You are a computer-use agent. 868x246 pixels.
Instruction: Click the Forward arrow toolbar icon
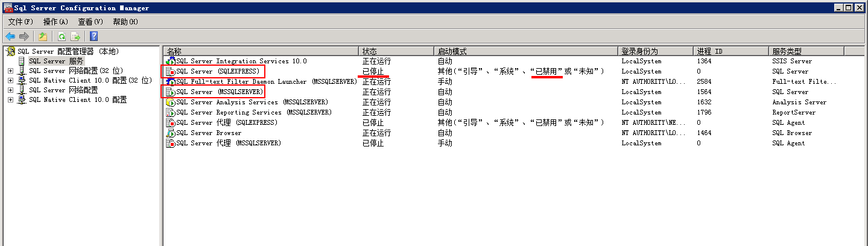24,36
